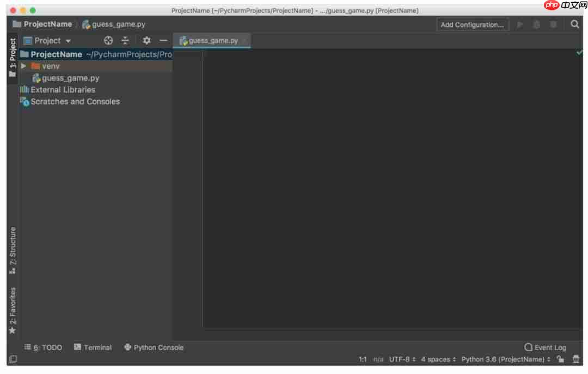
Task: Hide the Project panel with the minus icon
Action: coord(163,40)
